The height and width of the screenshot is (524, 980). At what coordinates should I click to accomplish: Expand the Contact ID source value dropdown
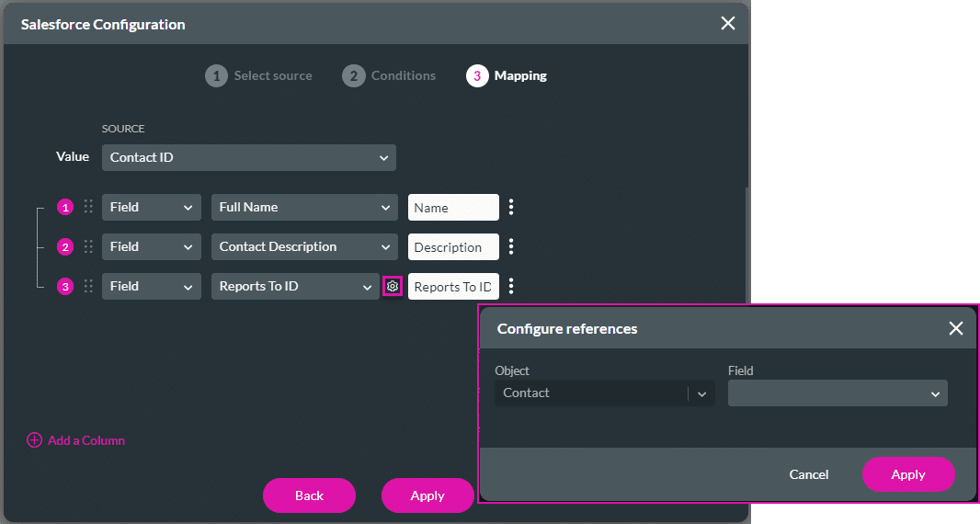pyautogui.click(x=249, y=157)
